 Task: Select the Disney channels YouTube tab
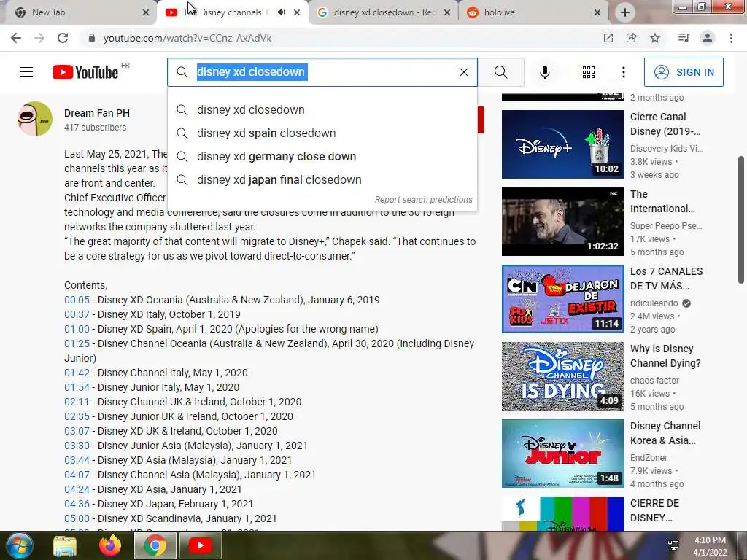(x=228, y=12)
